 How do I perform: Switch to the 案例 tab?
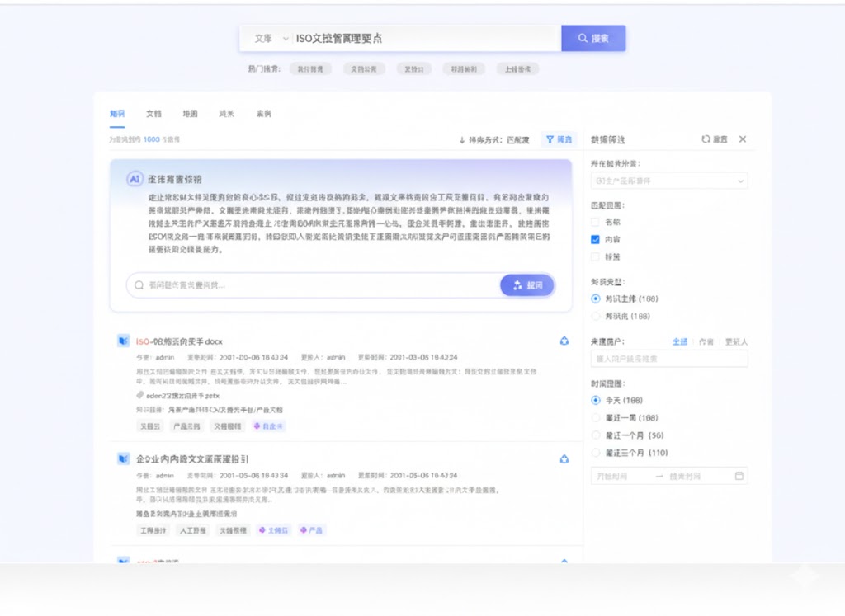pyautogui.click(x=264, y=113)
